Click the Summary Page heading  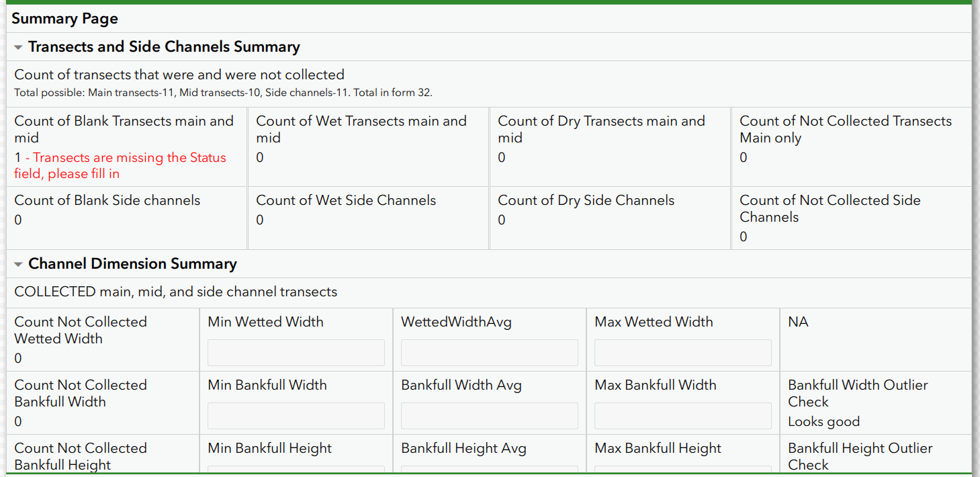[64, 19]
